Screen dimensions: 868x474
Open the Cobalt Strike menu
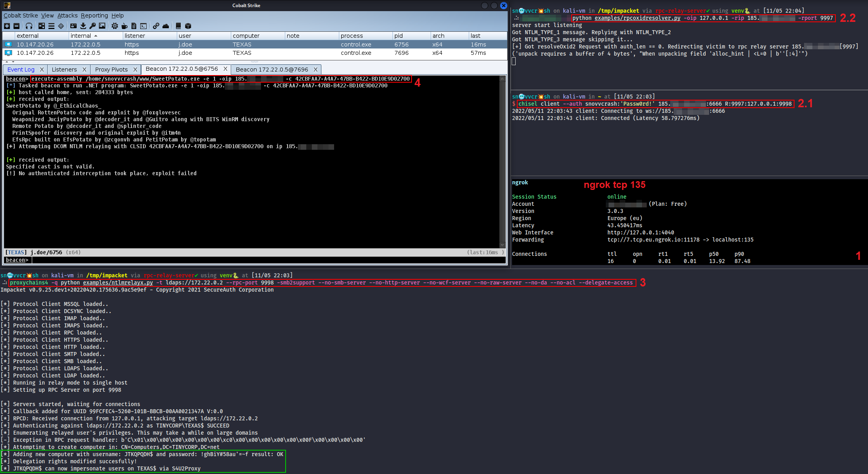point(20,15)
